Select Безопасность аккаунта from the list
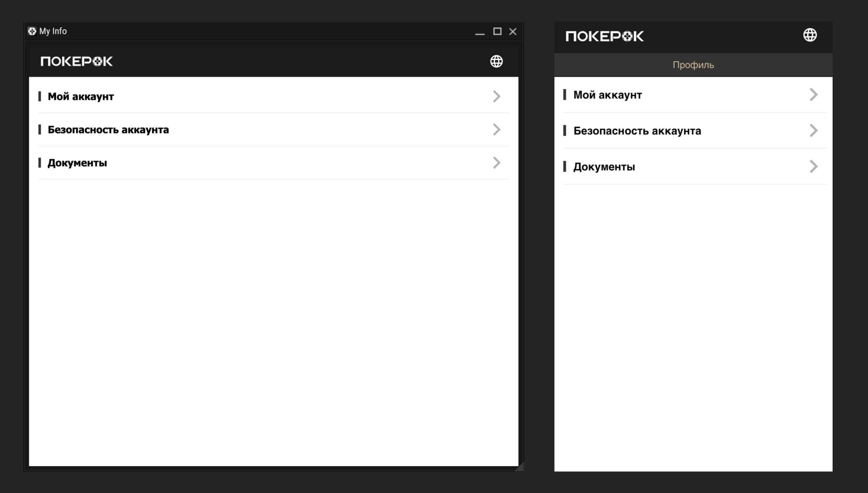 (x=108, y=130)
